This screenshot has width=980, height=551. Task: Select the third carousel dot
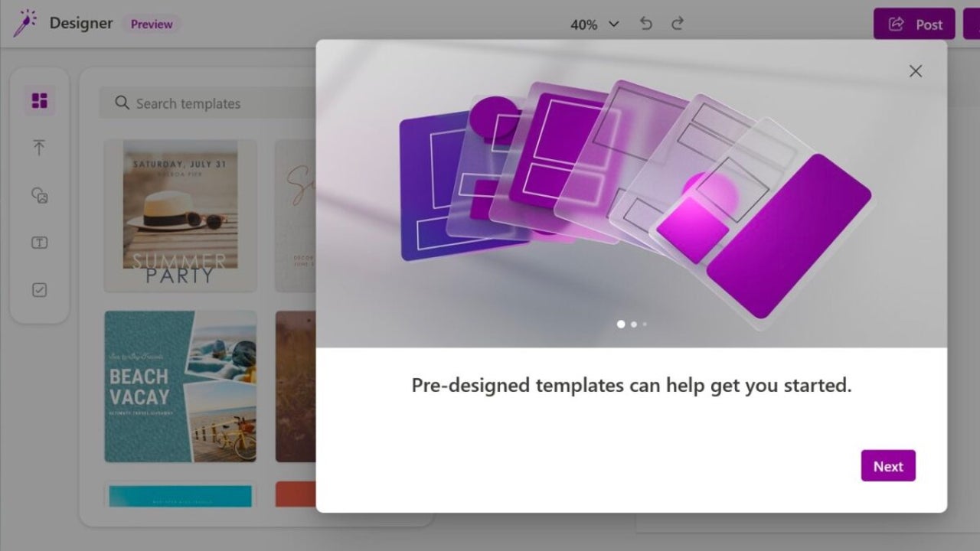[644, 324]
